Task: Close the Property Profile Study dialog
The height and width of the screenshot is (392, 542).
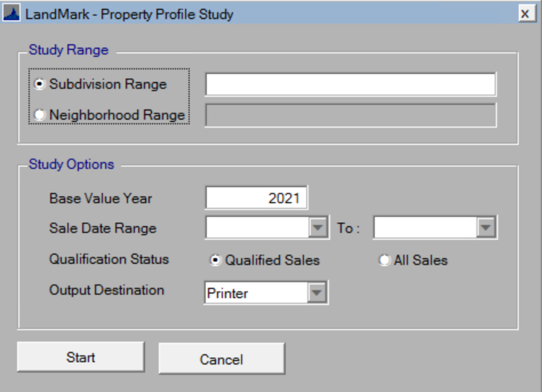Action: click(525, 14)
